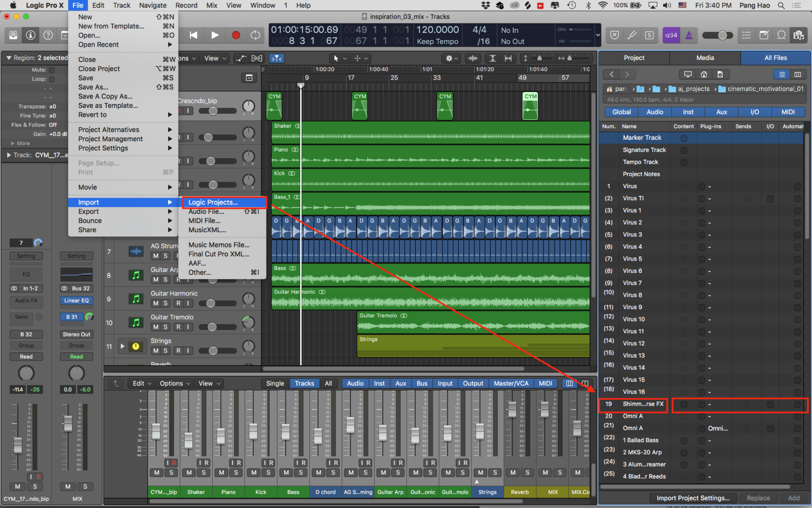This screenshot has height=508, width=812.
Task: Filter mixer by Master/VCA channels
Action: 511,384
